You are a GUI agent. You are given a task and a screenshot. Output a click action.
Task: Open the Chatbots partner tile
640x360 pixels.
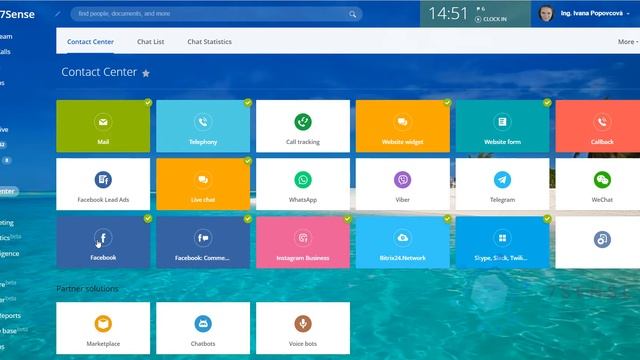click(x=203, y=328)
